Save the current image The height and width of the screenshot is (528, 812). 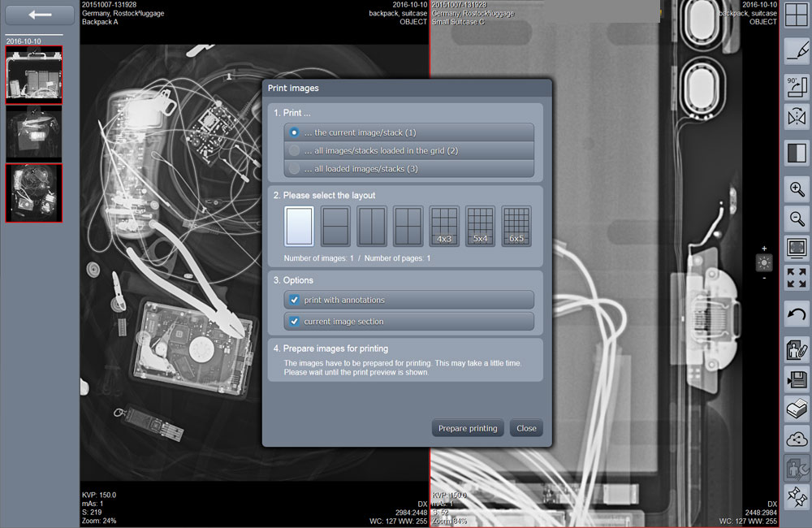[796, 379]
